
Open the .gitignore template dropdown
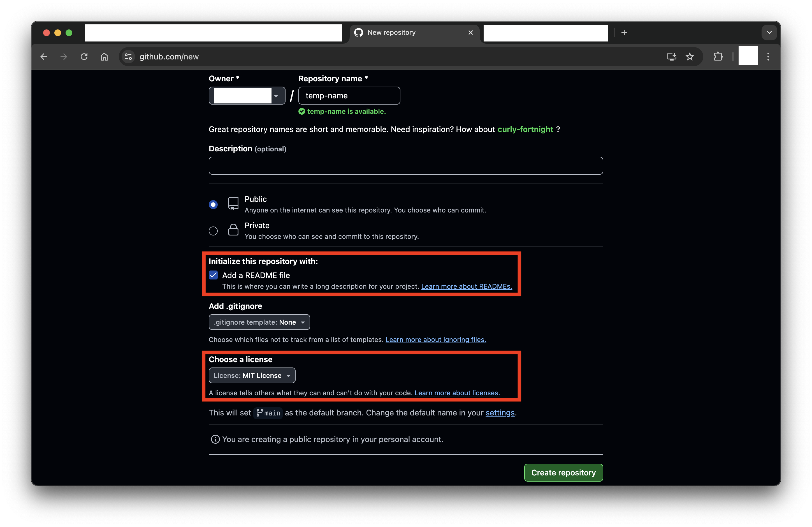click(x=259, y=322)
